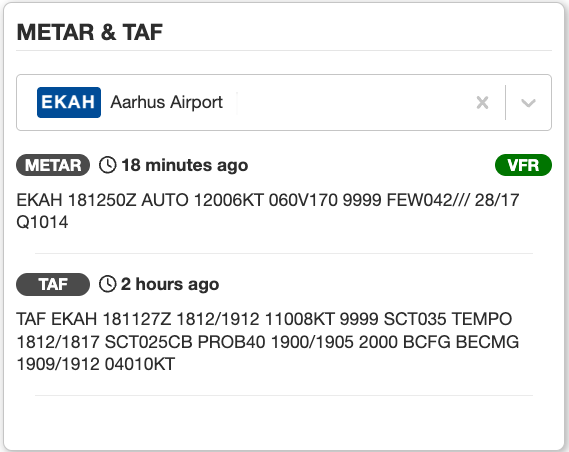569x452 pixels.
Task: Click the vertical separator beside dropdown chevron
Action: click(505, 102)
